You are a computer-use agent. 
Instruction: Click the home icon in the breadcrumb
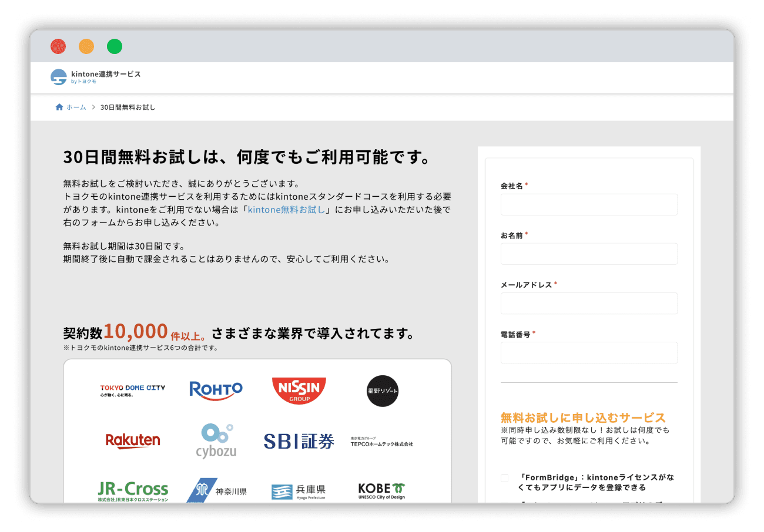[59, 107]
